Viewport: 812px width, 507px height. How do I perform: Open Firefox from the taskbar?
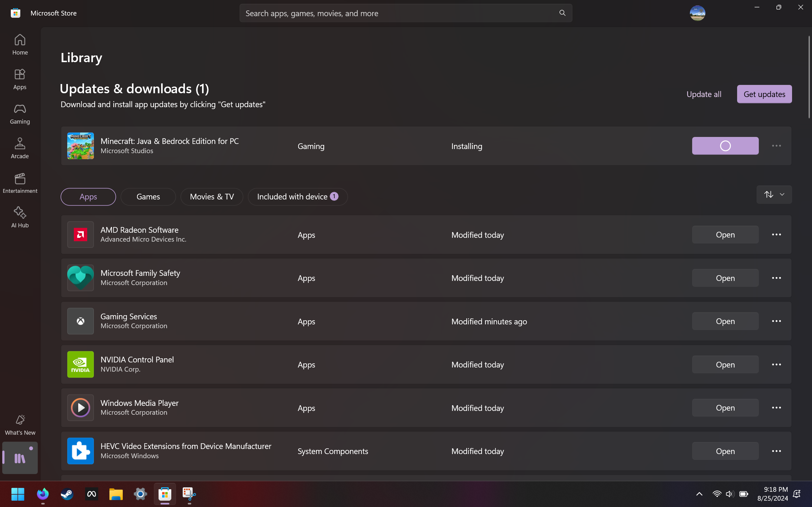[42, 494]
